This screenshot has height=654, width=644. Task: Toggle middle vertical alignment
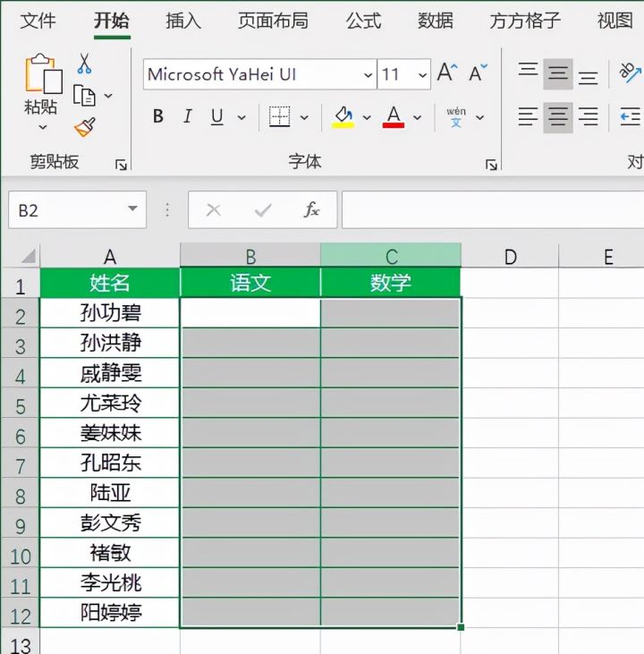(558, 74)
